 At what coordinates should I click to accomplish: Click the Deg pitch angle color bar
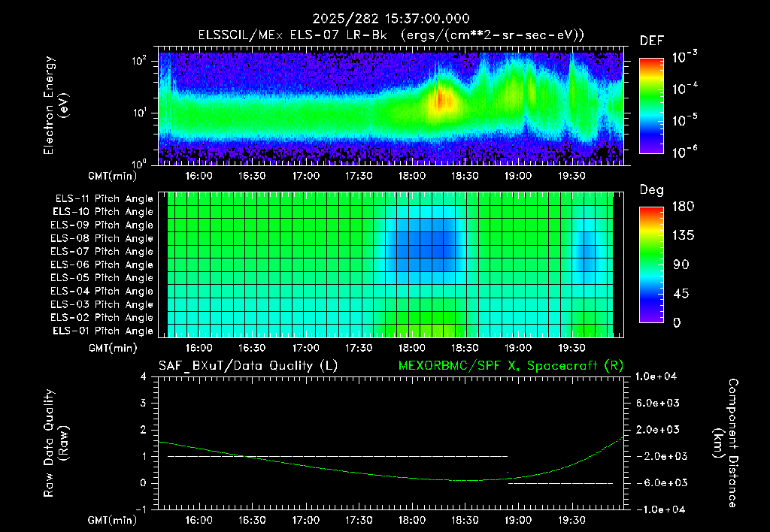click(651, 264)
